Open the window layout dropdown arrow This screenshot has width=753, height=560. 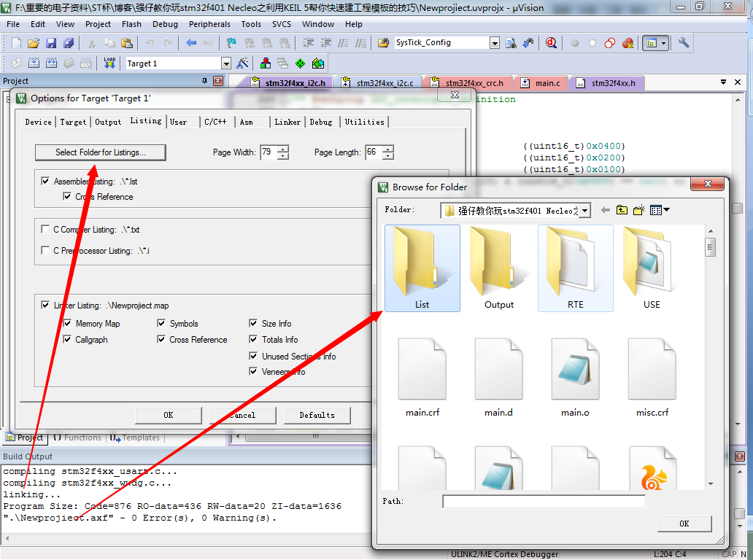664,43
